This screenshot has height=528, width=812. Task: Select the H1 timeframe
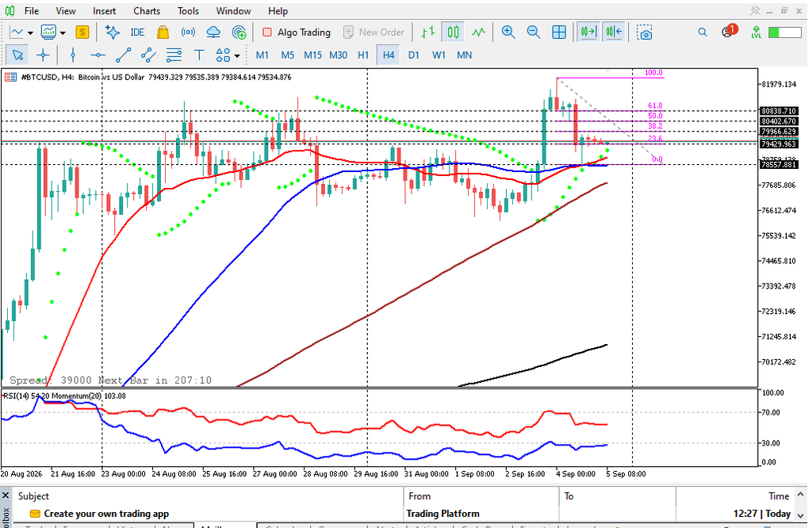[x=363, y=55]
